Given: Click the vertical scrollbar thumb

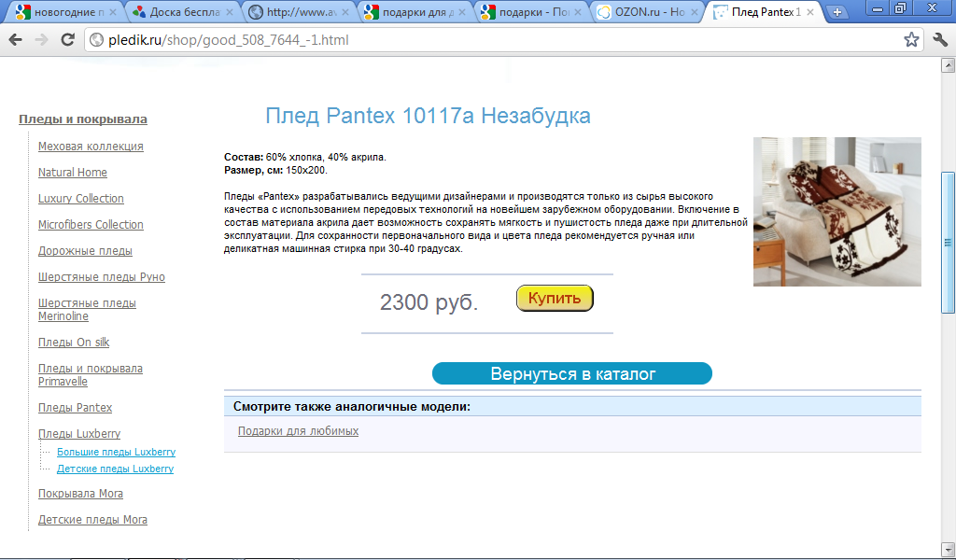Looking at the screenshot, I should [x=948, y=242].
